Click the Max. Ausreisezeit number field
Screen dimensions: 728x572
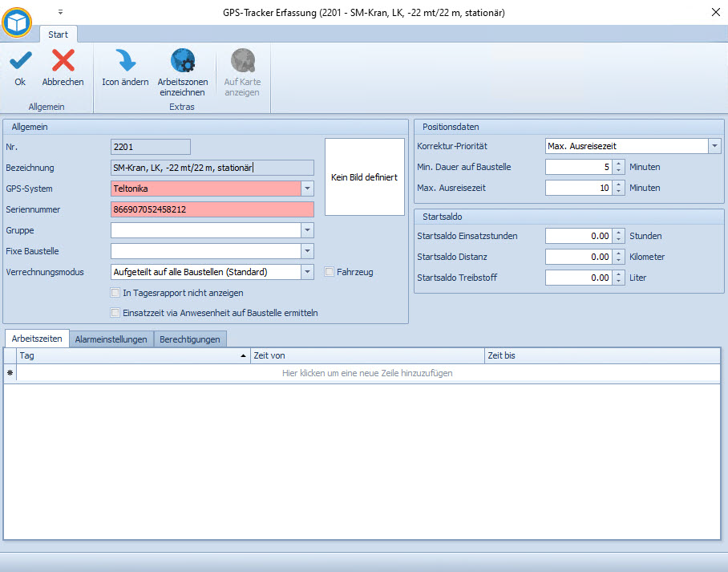pyautogui.click(x=579, y=188)
